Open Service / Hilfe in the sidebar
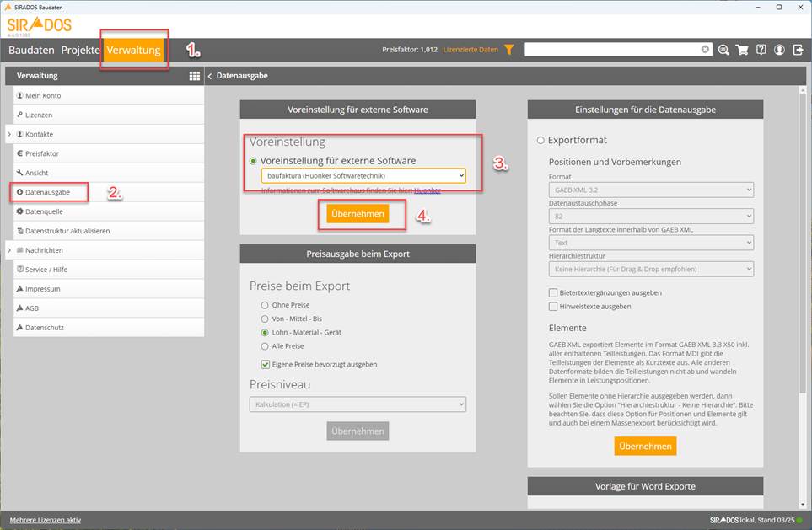Screen dimensions: 812x530 tap(109, 270)
